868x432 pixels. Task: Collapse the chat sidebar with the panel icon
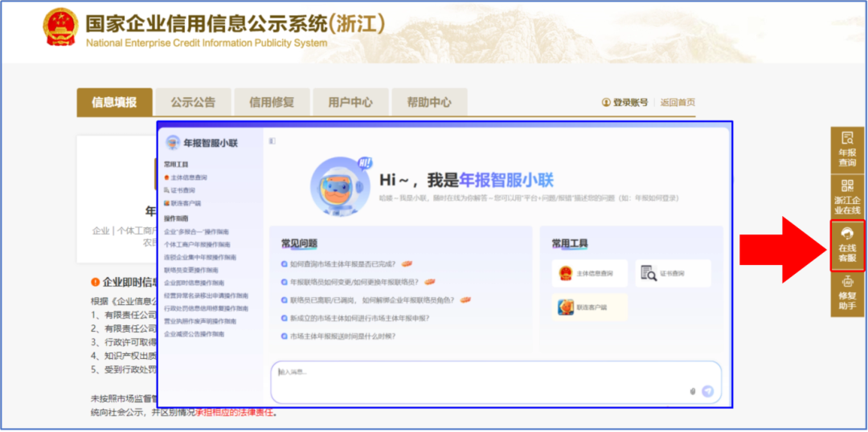tap(272, 141)
